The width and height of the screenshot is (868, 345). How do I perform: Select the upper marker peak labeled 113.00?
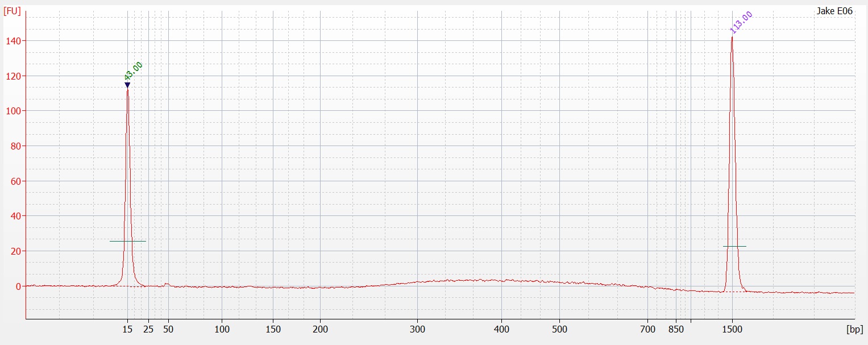tap(741, 23)
